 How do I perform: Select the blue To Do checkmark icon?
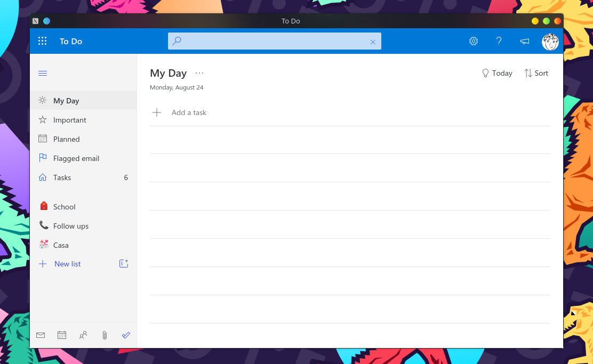click(126, 335)
